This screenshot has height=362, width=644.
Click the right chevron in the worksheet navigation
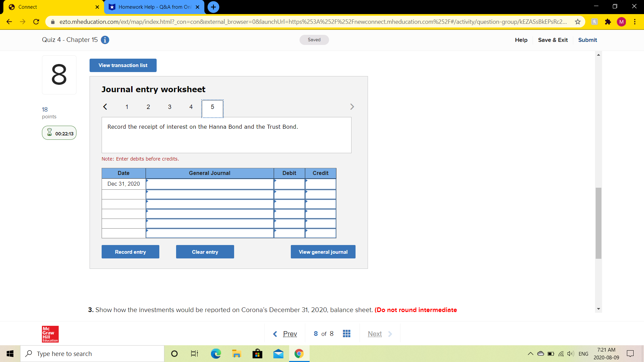point(352,107)
